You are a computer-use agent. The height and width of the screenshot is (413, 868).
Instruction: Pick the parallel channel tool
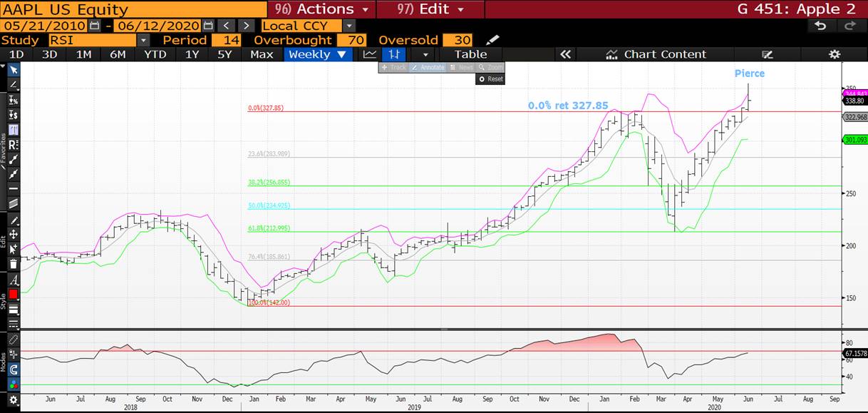click(14, 204)
